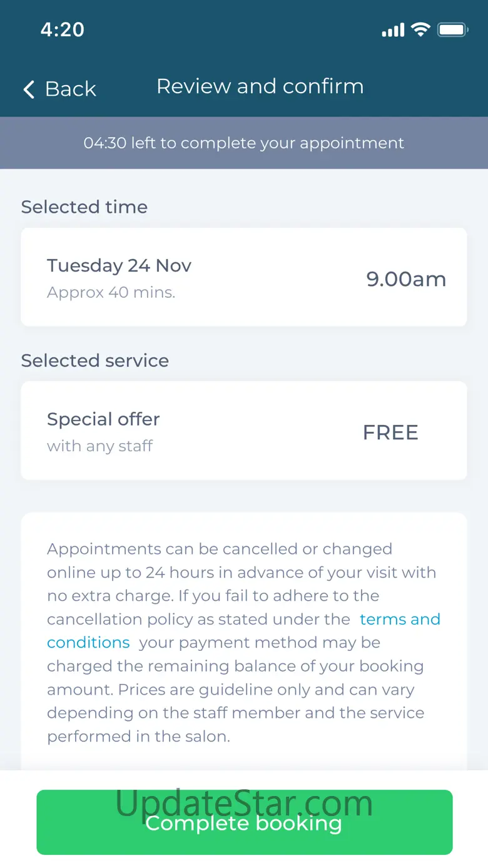The height and width of the screenshot is (868, 488).
Task: Click the Selected service section heading
Action: (x=95, y=360)
